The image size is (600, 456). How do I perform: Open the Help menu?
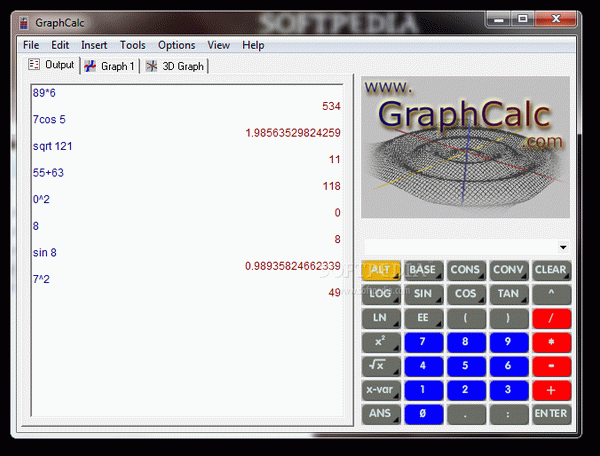[x=253, y=45]
